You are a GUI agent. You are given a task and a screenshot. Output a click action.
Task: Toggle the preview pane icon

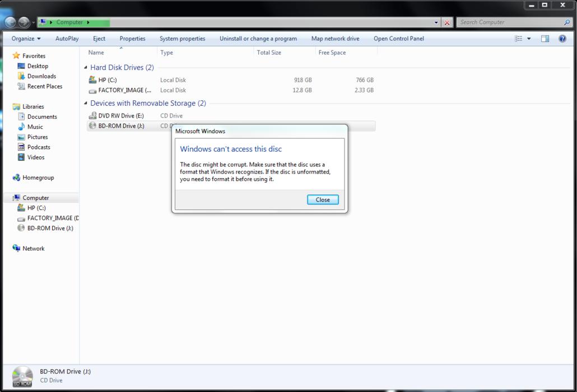(x=545, y=39)
